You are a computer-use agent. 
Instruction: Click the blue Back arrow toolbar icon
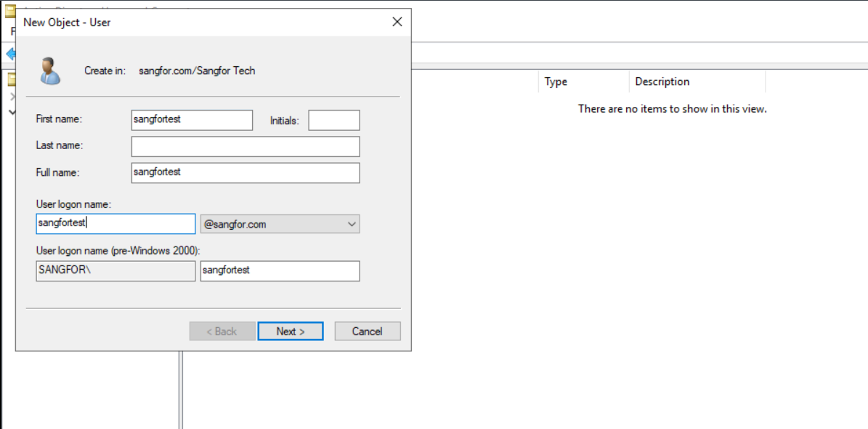pos(10,55)
